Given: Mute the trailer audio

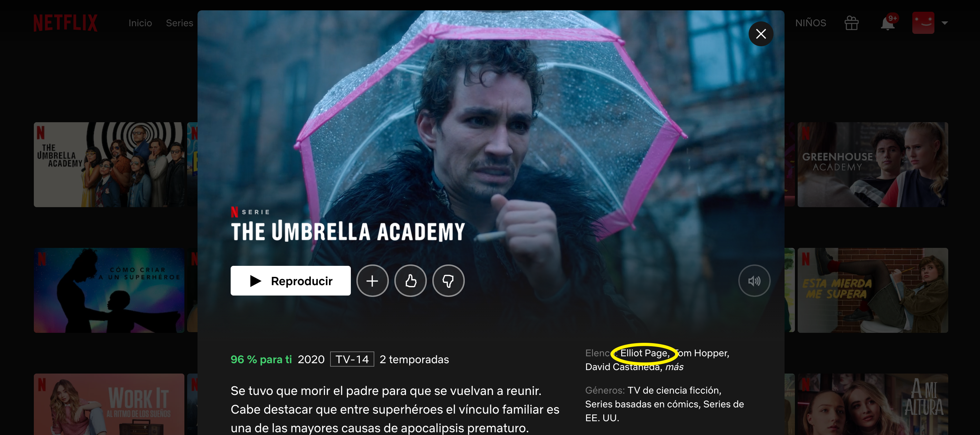Looking at the screenshot, I should tap(754, 281).
